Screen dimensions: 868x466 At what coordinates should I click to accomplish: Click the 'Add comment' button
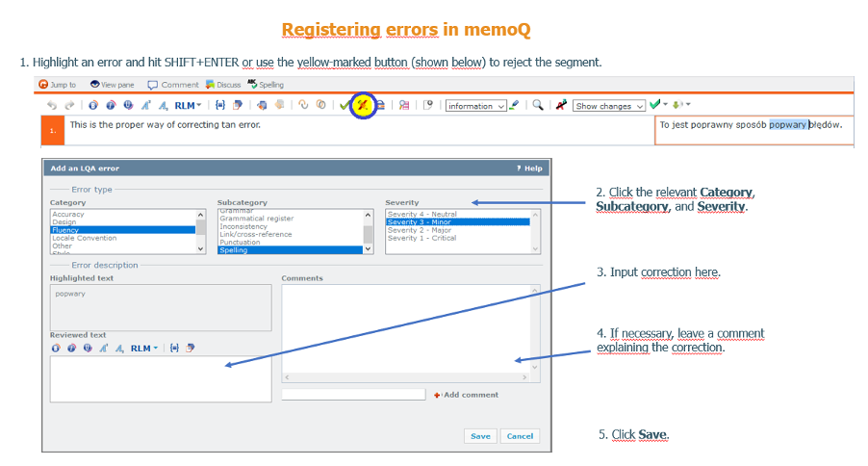(x=466, y=395)
